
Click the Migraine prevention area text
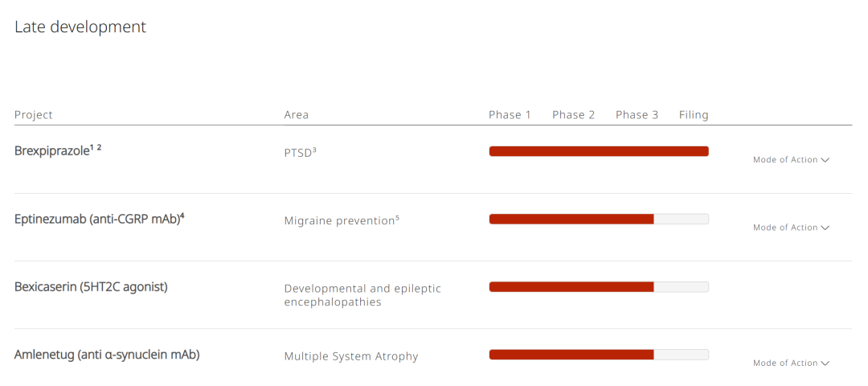(338, 220)
